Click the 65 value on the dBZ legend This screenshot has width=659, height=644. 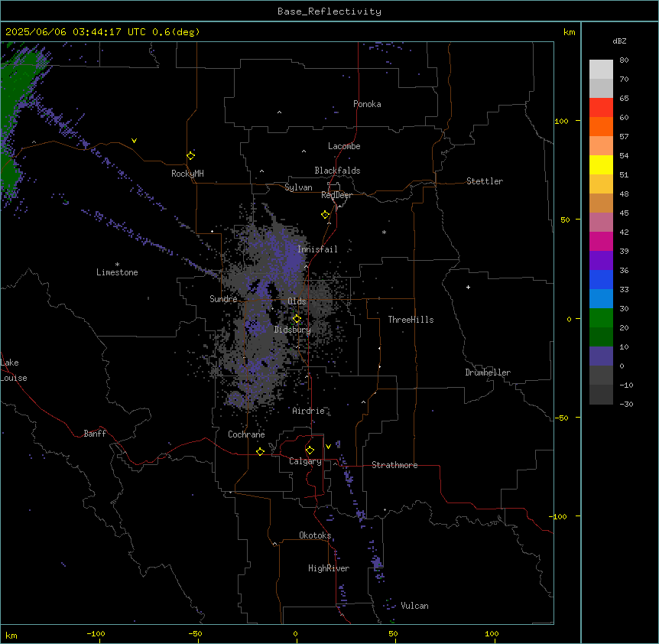coord(624,99)
